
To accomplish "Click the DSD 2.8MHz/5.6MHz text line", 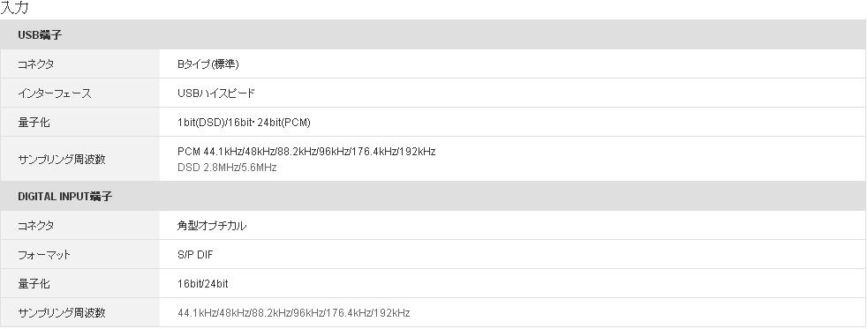I will pyautogui.click(x=227, y=167).
